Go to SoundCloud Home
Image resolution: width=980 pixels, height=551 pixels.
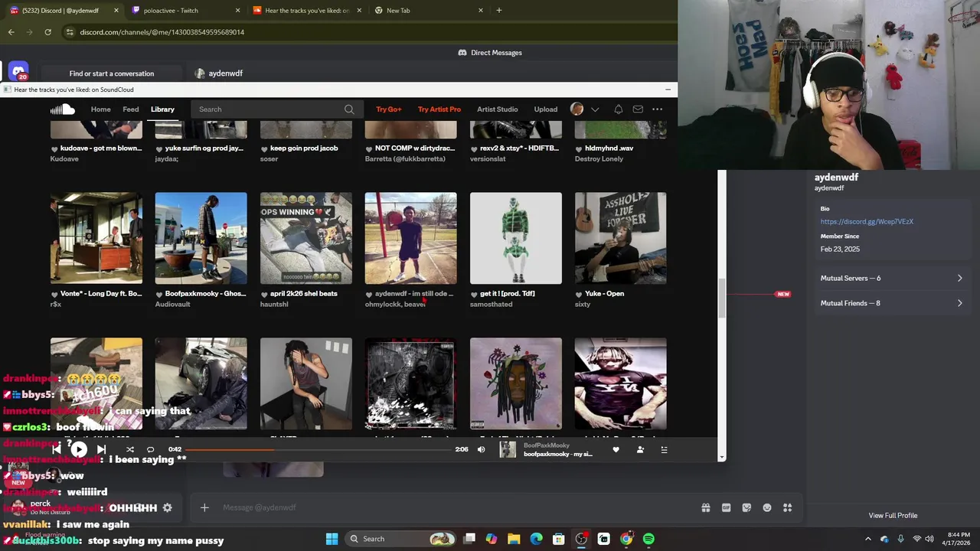click(100, 109)
